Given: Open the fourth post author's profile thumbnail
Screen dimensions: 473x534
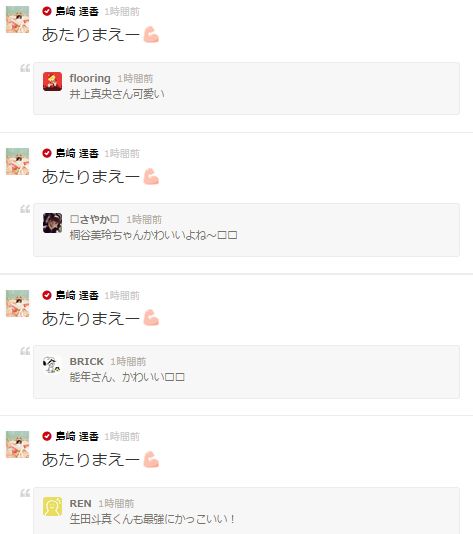Looking at the screenshot, I should point(18,444).
